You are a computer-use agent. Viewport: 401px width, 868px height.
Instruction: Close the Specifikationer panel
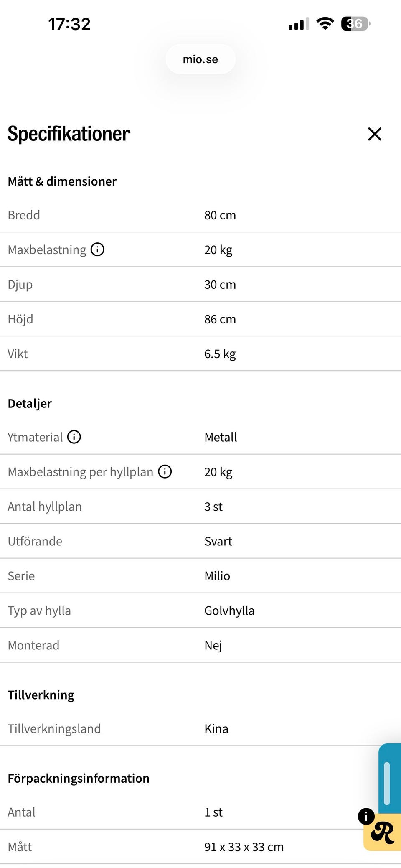(375, 134)
